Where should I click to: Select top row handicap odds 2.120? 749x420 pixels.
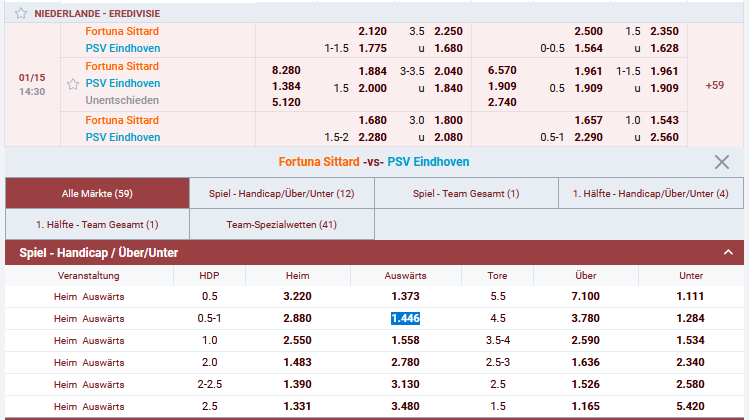point(373,32)
